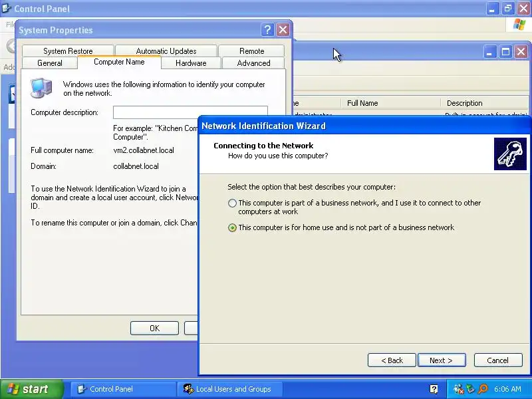Minimize the Control Panel window
The width and height of the screenshot is (532, 399).
tap(492, 9)
